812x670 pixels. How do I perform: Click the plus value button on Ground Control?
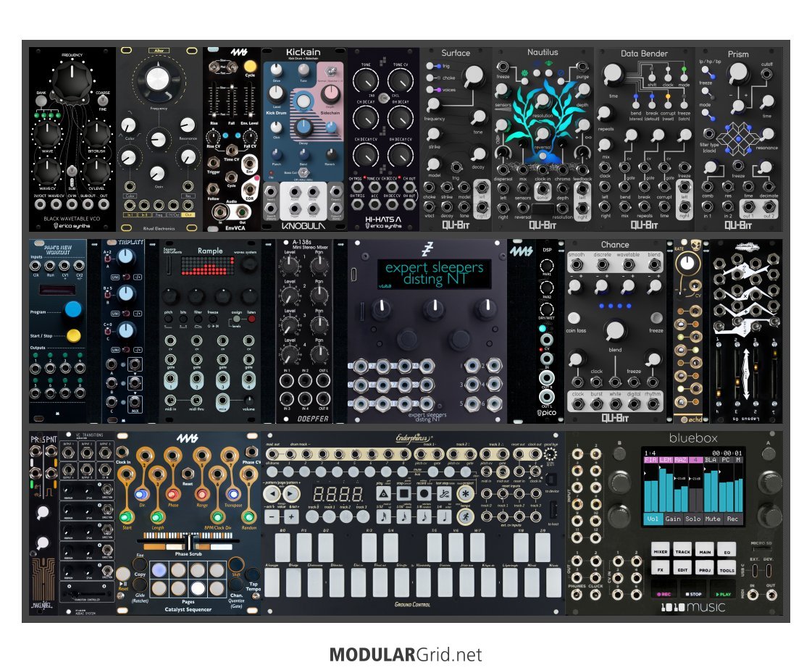[291, 516]
